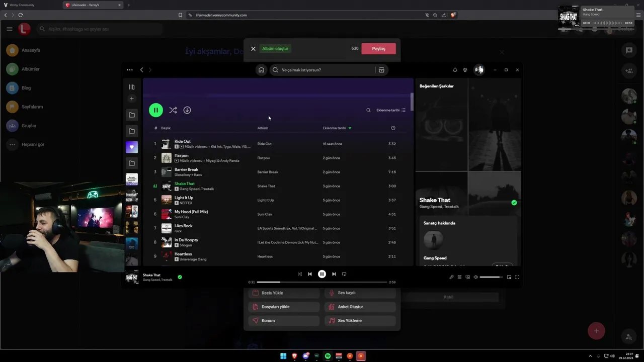This screenshot has height=362, width=644.
Task: Click Reels Yükle in Lifeinvader
Action: click(284, 293)
